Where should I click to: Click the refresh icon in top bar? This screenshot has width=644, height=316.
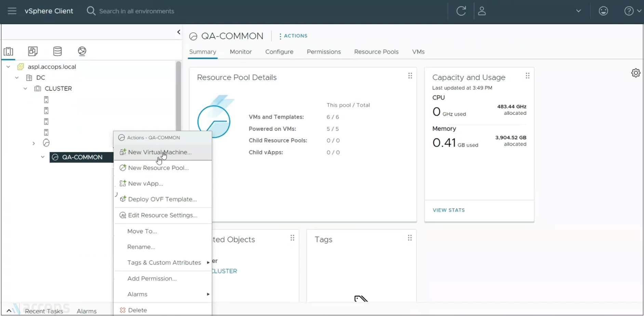(461, 11)
